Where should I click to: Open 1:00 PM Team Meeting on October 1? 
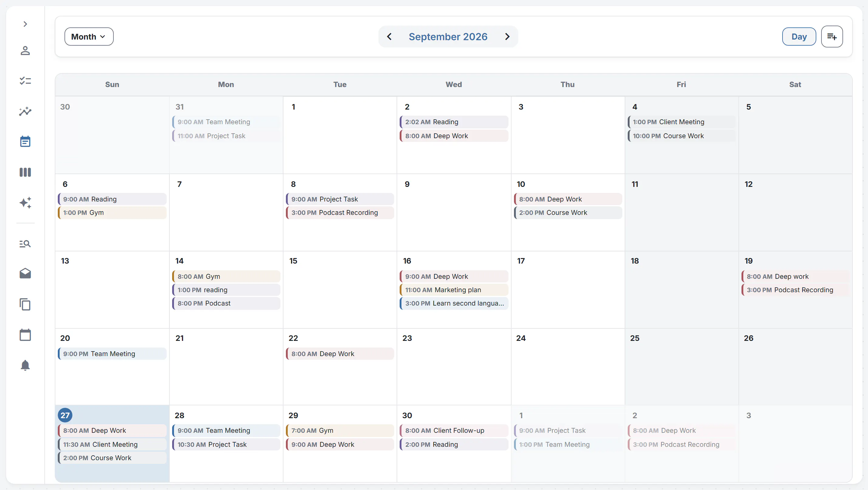point(568,444)
